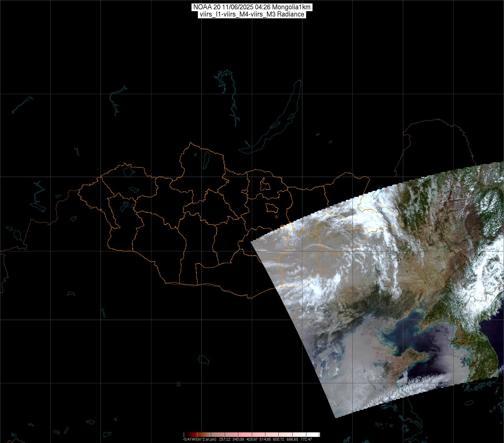The image size is (504, 443).
Task: Click the "686.60" colorbar value
Action: coord(292,439)
